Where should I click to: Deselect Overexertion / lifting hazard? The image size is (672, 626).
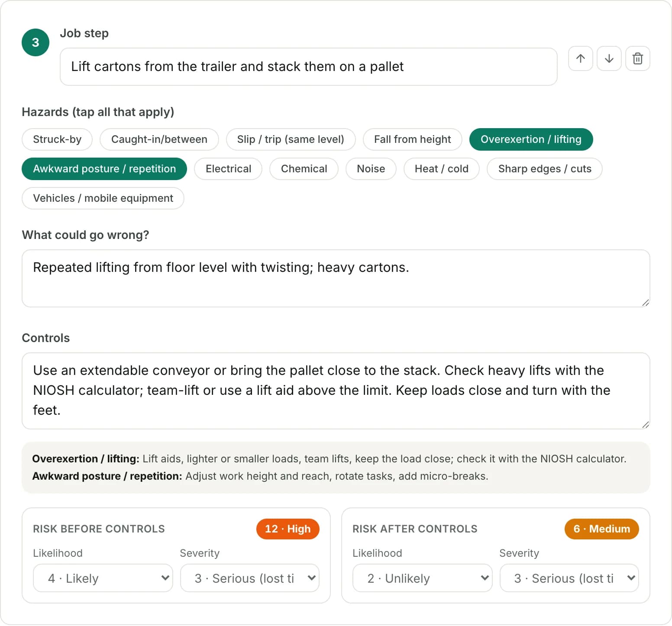tap(531, 139)
